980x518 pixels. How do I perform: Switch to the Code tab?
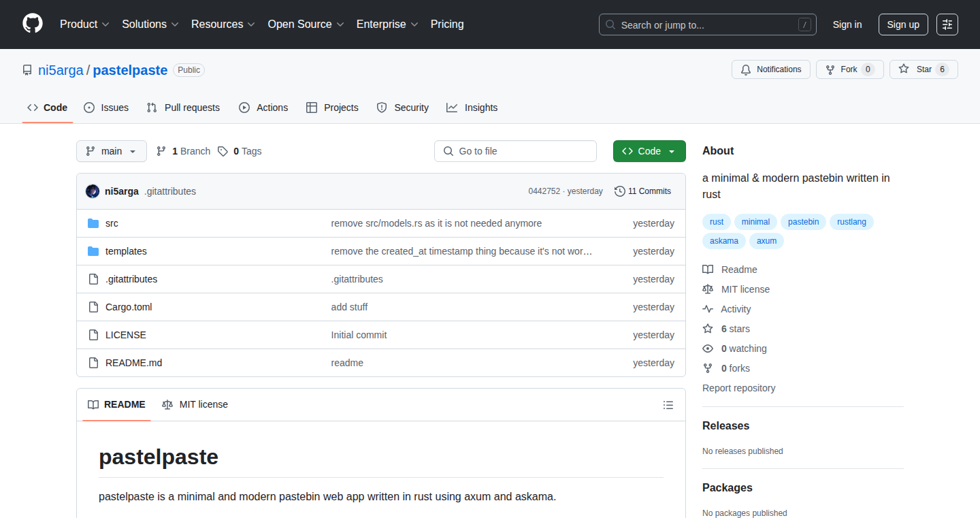coord(48,108)
